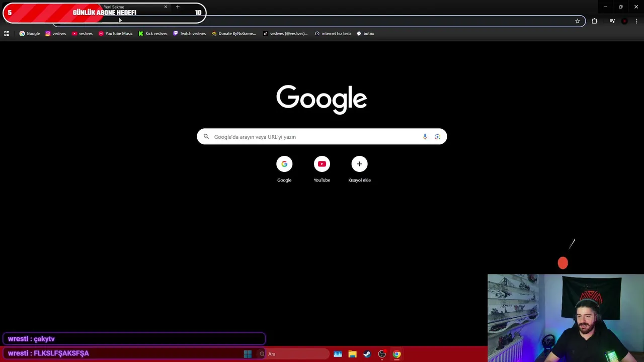Open the Extensions puzzle icon
Image resolution: width=644 pixels, height=362 pixels.
coord(595,21)
